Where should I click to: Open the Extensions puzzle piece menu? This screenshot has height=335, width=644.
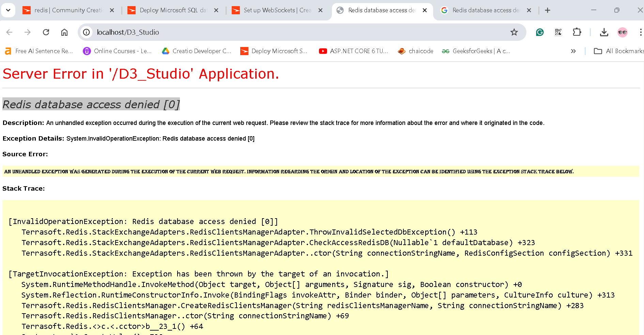[577, 32]
